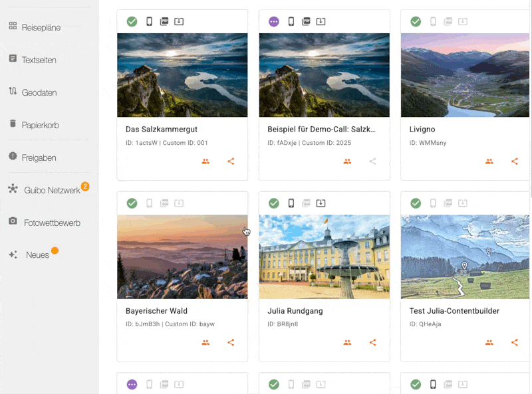This screenshot has width=532, height=394.
Task: Open the Livigno landscape thumbnail
Action: coord(465,75)
